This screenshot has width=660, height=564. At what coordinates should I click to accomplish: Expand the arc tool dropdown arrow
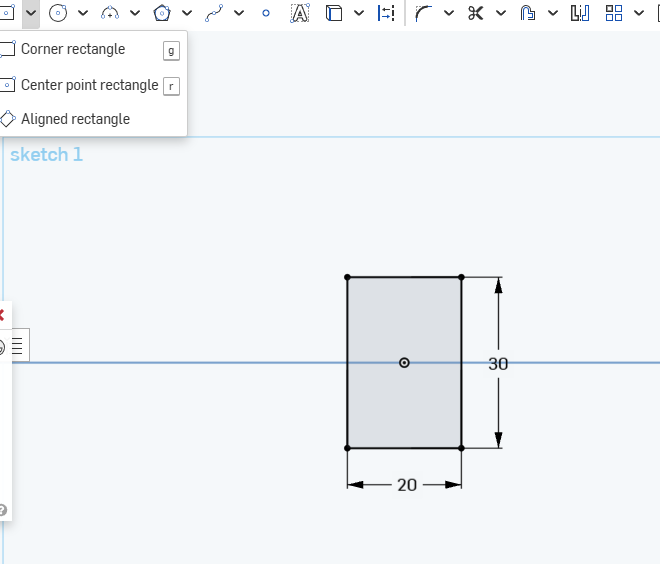(135, 13)
